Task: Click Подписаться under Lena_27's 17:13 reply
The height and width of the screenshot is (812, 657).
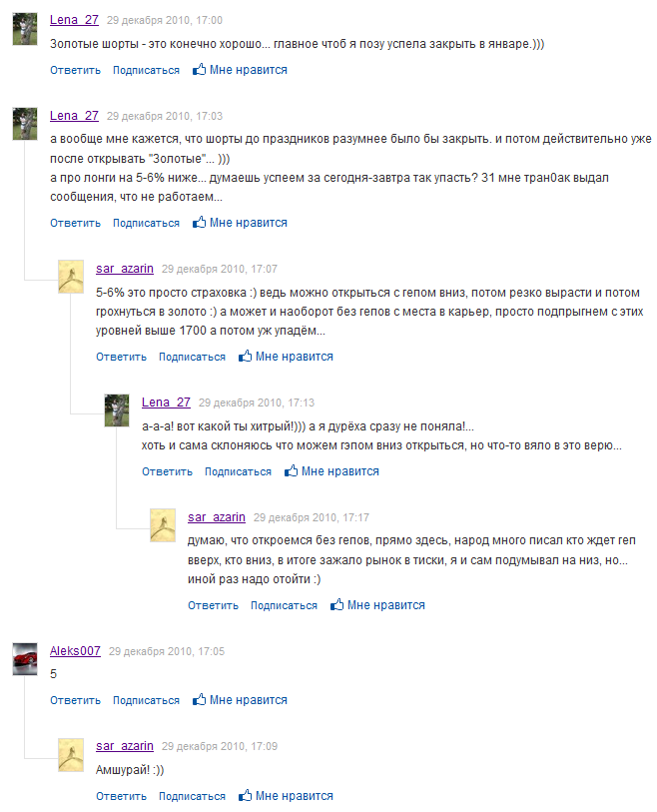Action: click(x=238, y=471)
